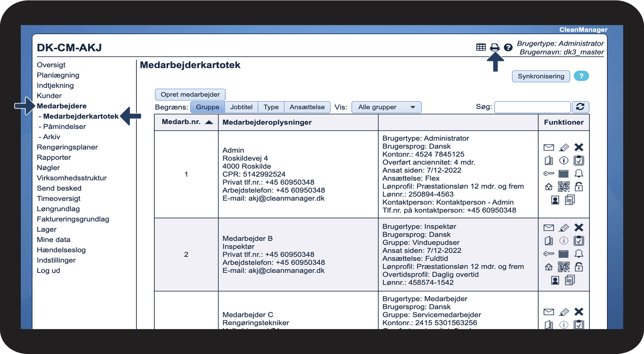Screen dimensions: 644x354
Task: Click the printer icon in the header
Action: [495, 47]
